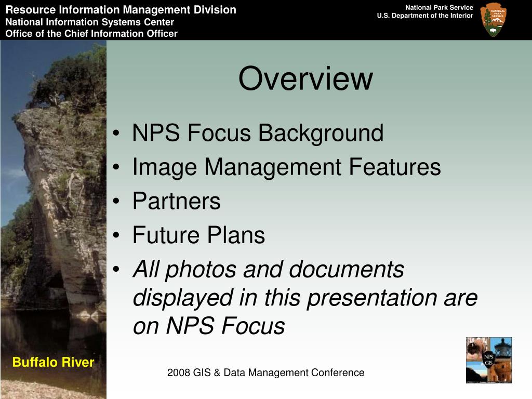The width and height of the screenshot is (532, 399).
Task: Click "Office of the Chief Information Officer" text
Action: point(91,34)
